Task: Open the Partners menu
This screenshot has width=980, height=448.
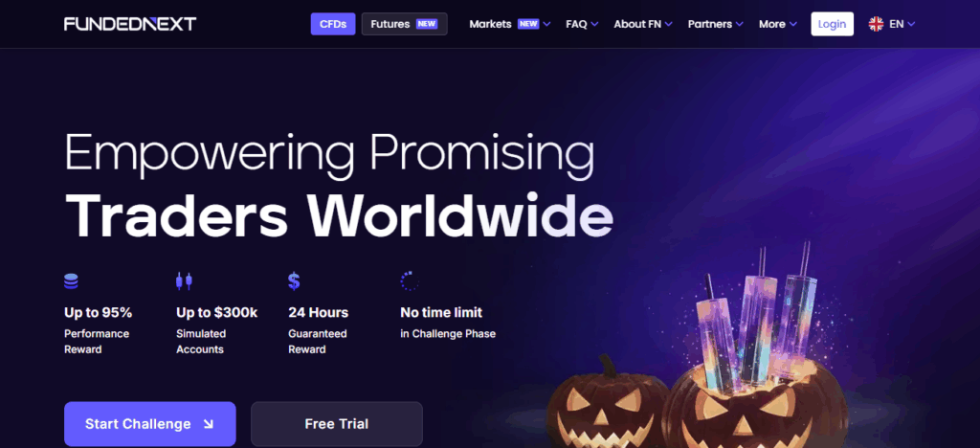Action: (716, 24)
